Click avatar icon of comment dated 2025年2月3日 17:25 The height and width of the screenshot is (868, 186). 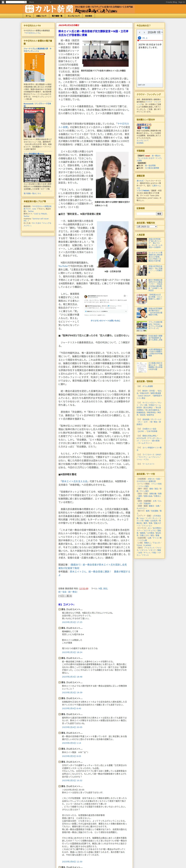click(x=60, y=609)
